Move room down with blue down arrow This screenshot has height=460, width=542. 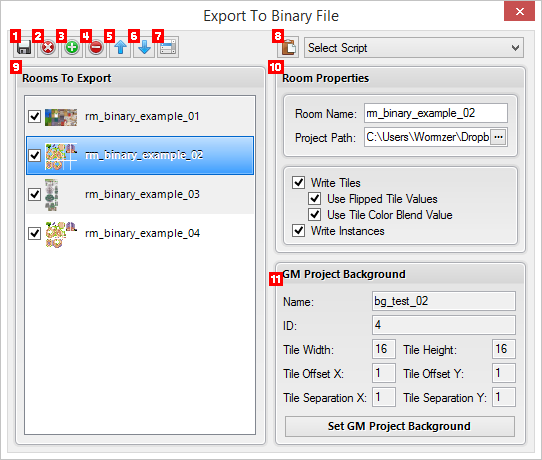coord(144,47)
